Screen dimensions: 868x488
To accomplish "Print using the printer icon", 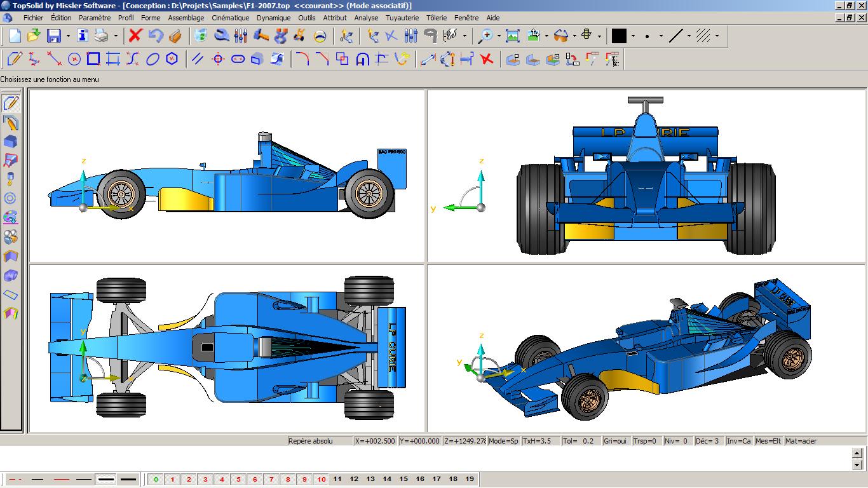I will tap(102, 36).
